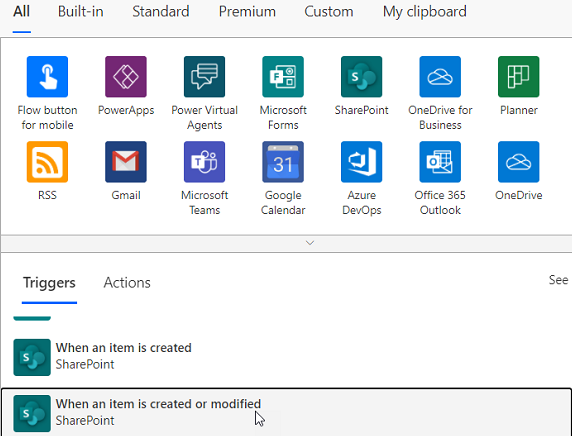572x436 pixels.
Task: Click the 'Office 365 Outlook' label text
Action: pos(440,202)
